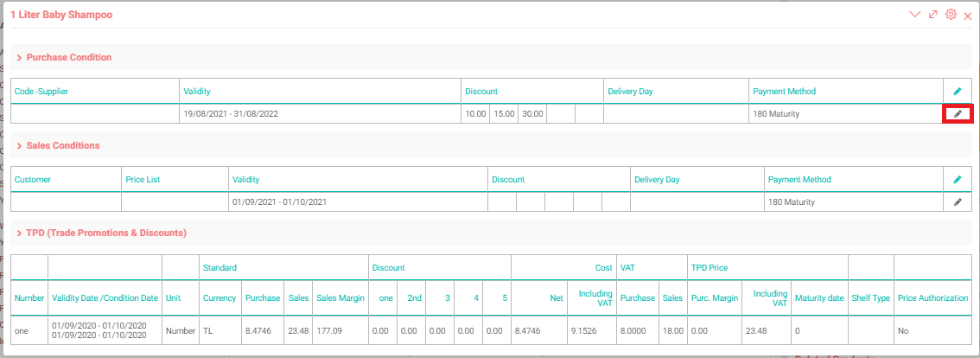Edit the sales condition row with pencil
980x358 pixels.
pyautogui.click(x=957, y=201)
